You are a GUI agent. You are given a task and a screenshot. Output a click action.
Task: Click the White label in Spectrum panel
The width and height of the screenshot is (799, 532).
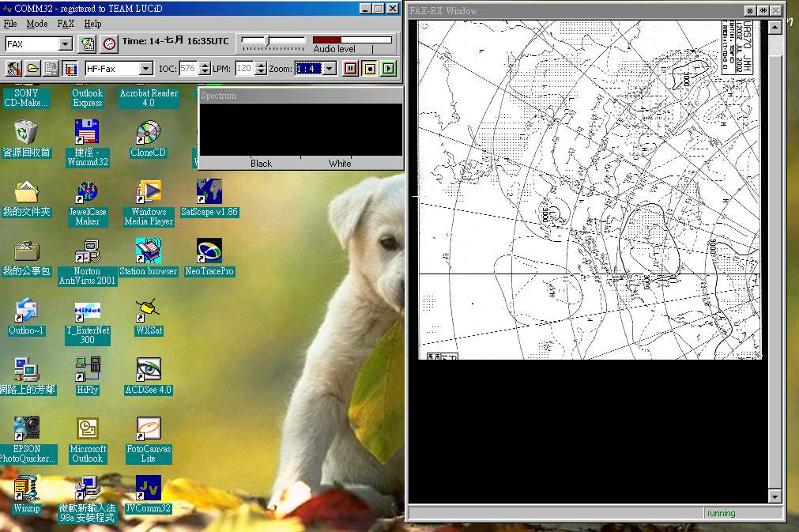(x=339, y=164)
